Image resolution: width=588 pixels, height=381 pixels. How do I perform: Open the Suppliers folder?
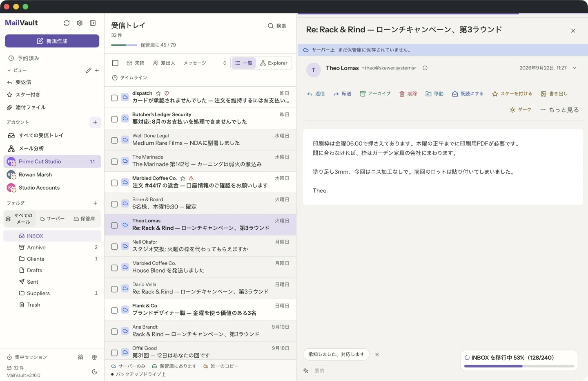click(x=52, y=293)
